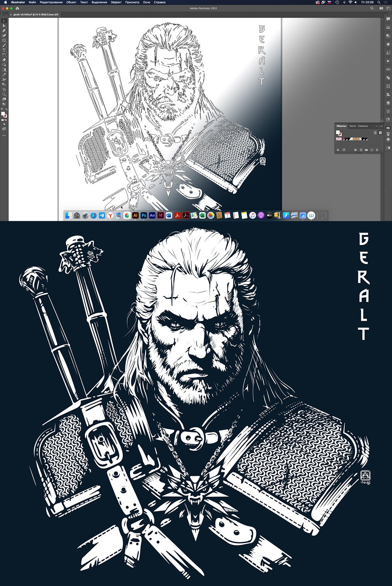Image resolution: width=392 pixels, height=586 pixels.
Task: Open the Справка menu
Action: click(x=159, y=2)
